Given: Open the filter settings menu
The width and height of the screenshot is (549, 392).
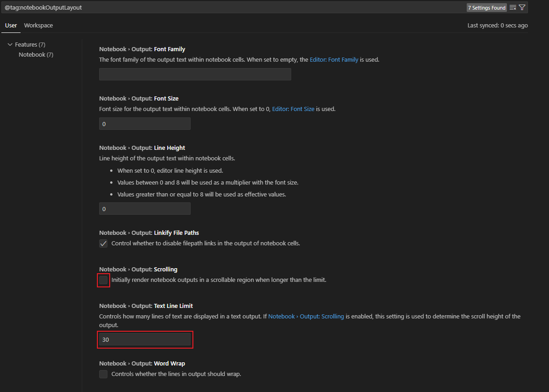Looking at the screenshot, I should tap(522, 7).
